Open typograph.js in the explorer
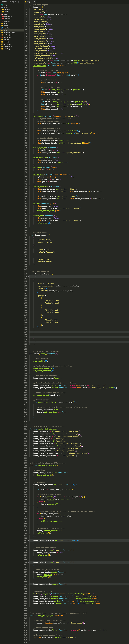This screenshot has height=644, width=129. (x=12, y=47)
